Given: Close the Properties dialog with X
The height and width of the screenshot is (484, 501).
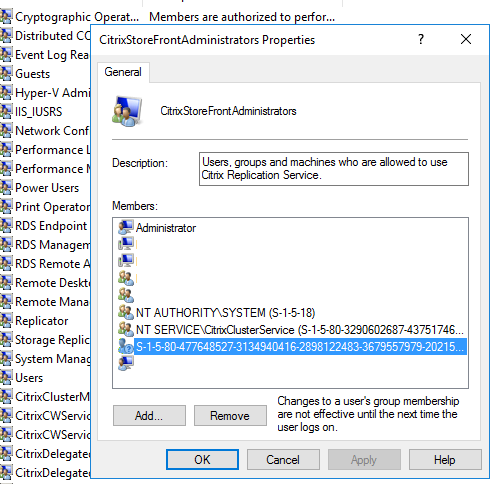Looking at the screenshot, I should [x=466, y=39].
